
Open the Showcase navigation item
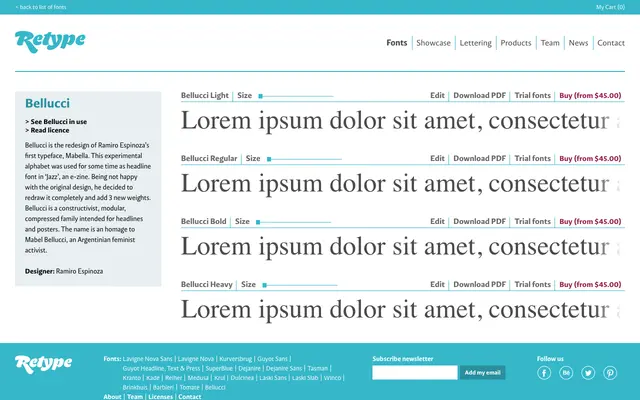click(433, 43)
